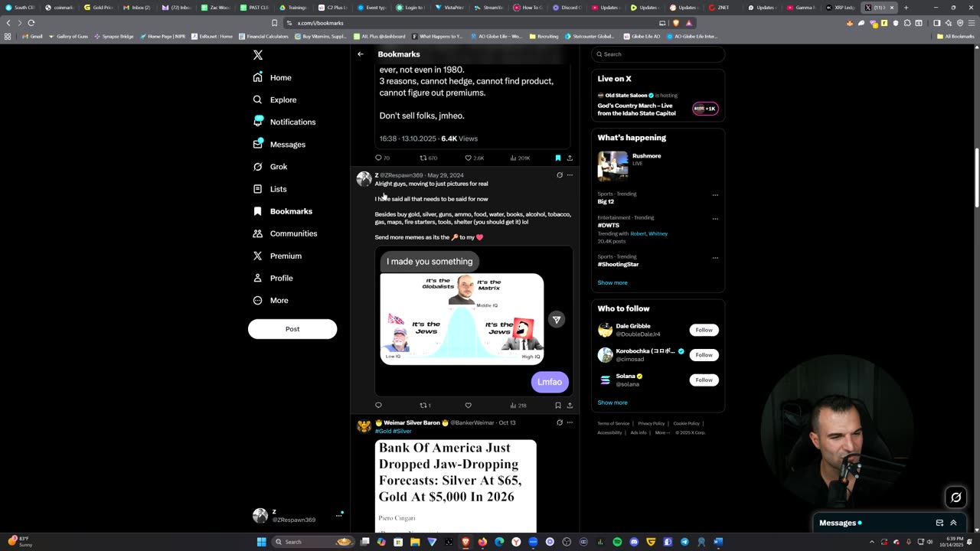Image resolution: width=980 pixels, height=551 pixels.
Task: Open Weimar Silver Baron profile name
Action: tap(411, 422)
